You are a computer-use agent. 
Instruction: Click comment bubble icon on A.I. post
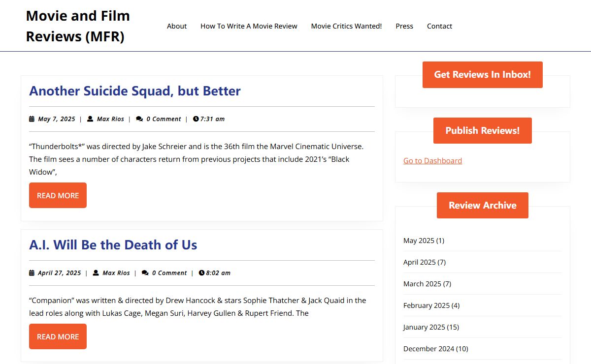pyautogui.click(x=145, y=273)
